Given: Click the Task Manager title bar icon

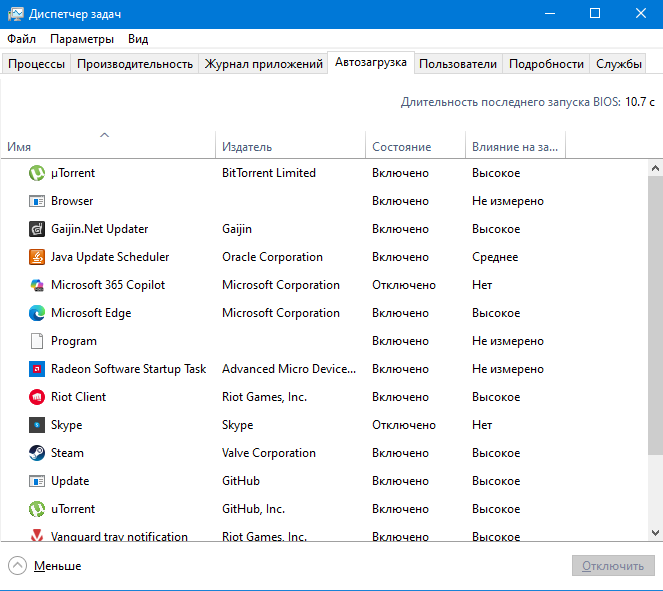Looking at the screenshot, I should 16,14.
